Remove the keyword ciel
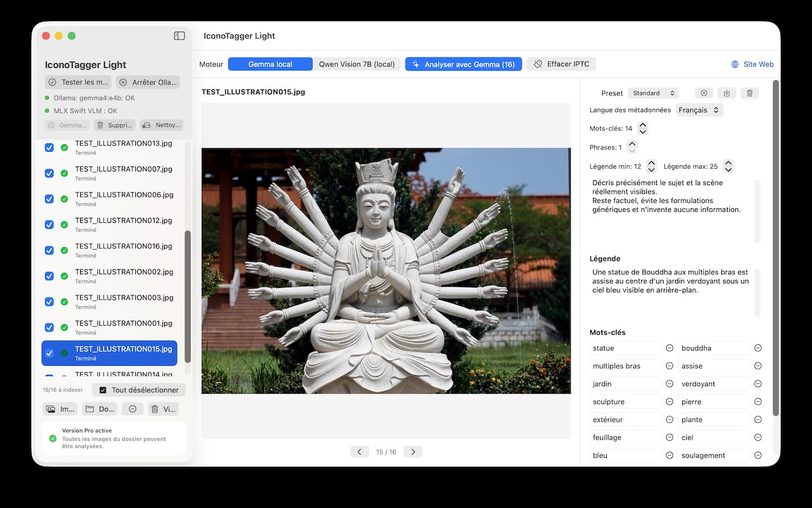Screen dimensions: 812x508 [758, 437]
